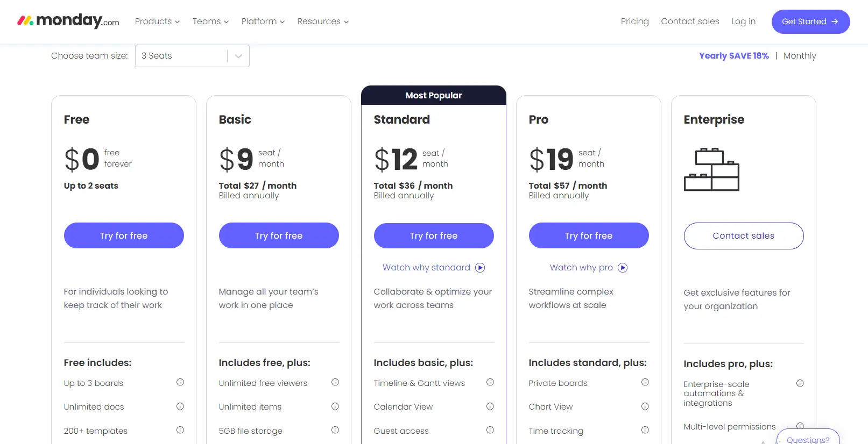Expand the Resources menu
868x444 pixels.
click(x=323, y=22)
